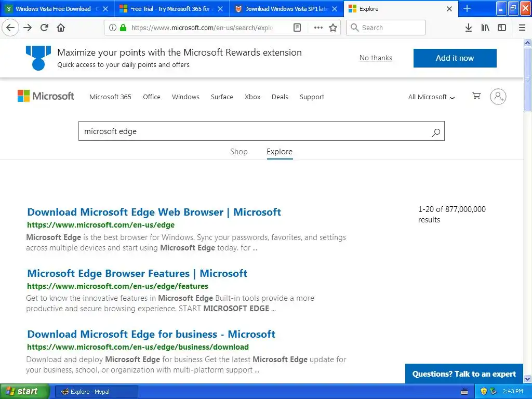Click inside the microsoft edge search field
Screen dimensions: 532x399
(x=255, y=131)
